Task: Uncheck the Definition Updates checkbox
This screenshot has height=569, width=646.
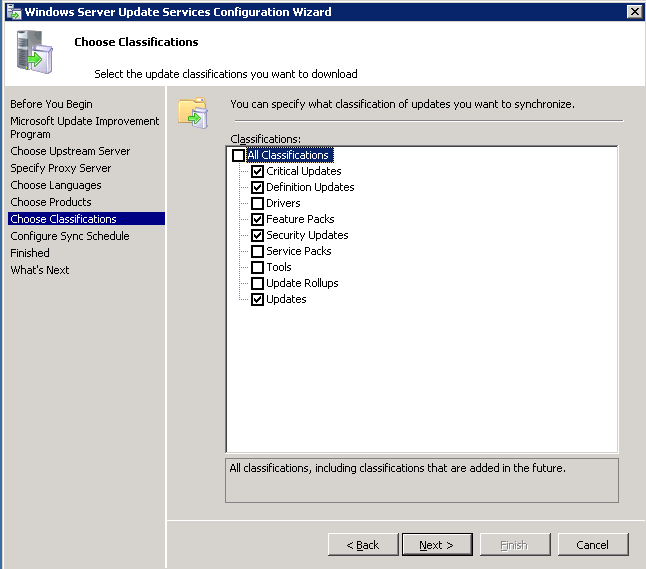Action: point(257,187)
